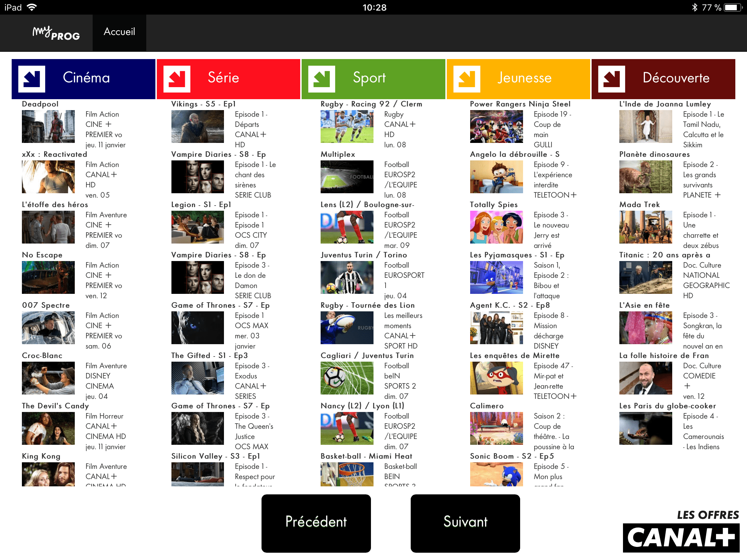Open Basket-ball Miami Heat thumbnail
The image size is (747, 560).
[347, 474]
